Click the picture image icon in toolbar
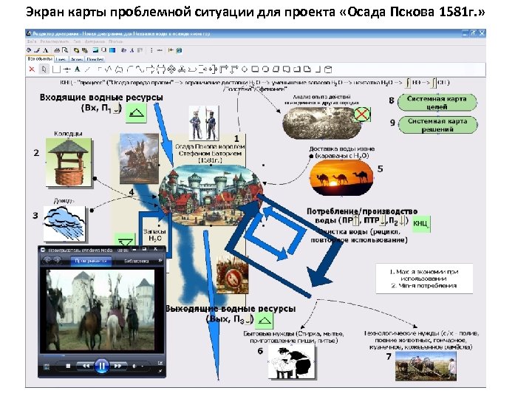The image size is (532, 399). pyautogui.click(x=95, y=50)
